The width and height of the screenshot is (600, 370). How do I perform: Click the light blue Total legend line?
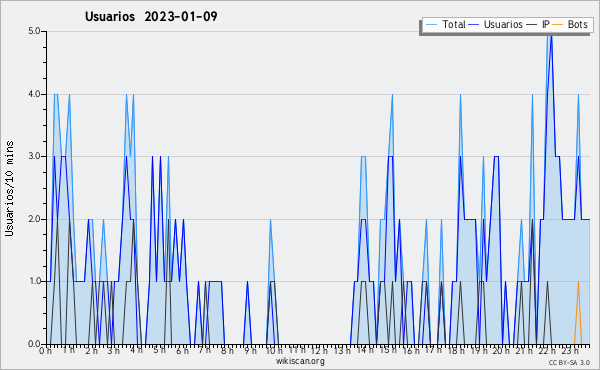[x=431, y=25]
